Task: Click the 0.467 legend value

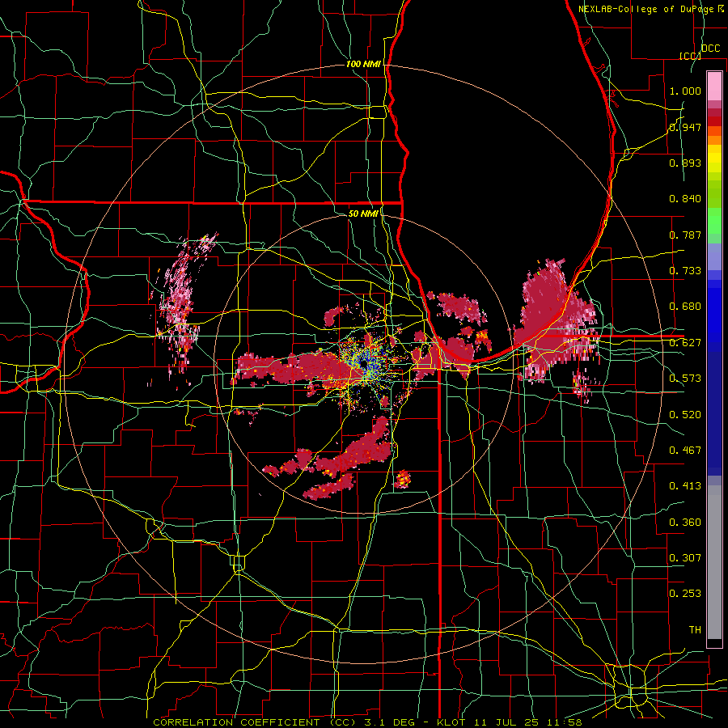Action: [685, 451]
